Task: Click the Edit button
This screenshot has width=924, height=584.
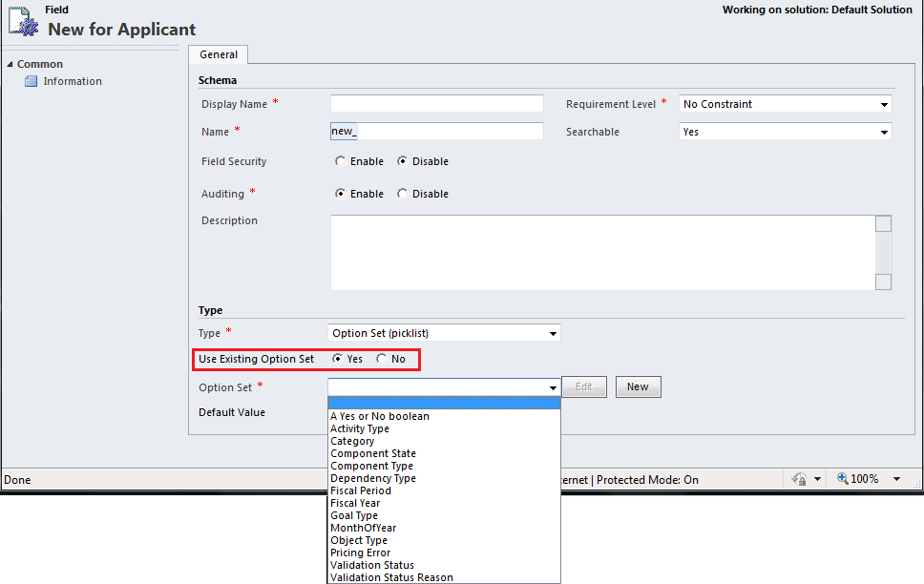Action: [584, 386]
